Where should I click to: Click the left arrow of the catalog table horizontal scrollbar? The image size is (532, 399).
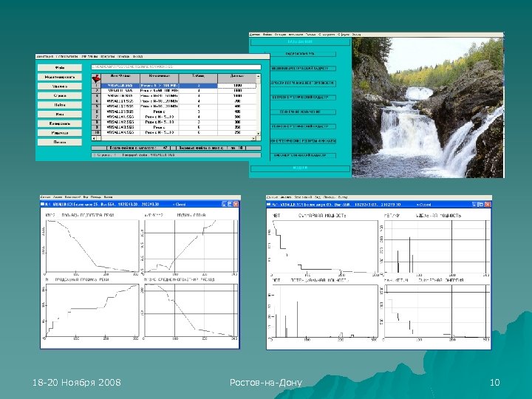click(x=94, y=138)
